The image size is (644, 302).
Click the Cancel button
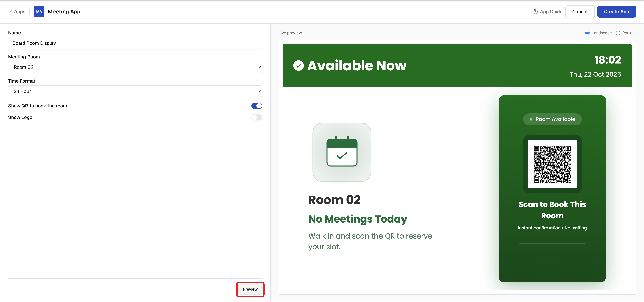(x=580, y=12)
